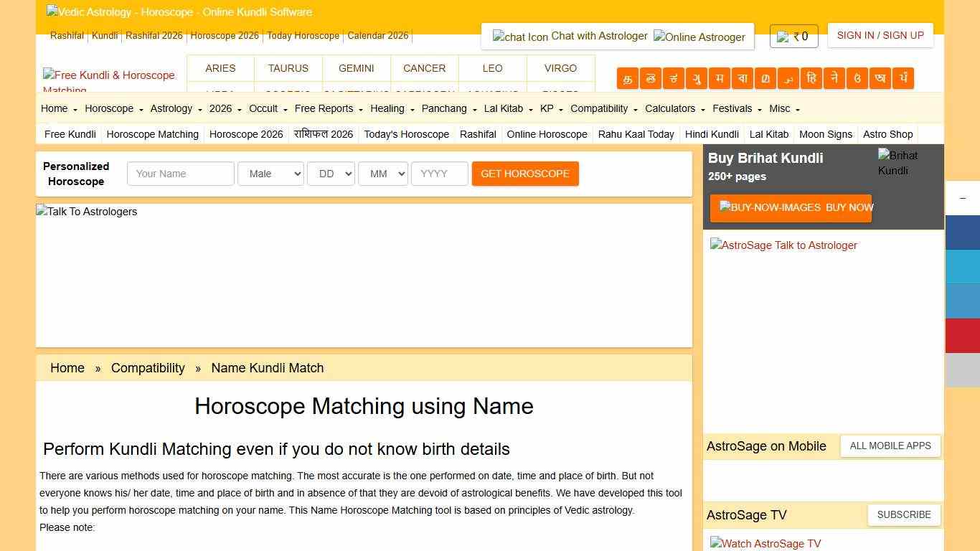Click the AstroSage Free Kundli logo
980x551 pixels.
[x=109, y=75]
